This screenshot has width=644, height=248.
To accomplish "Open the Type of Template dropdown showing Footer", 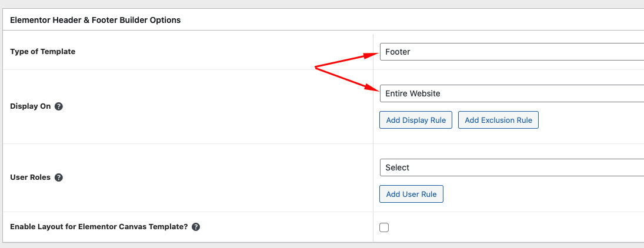I will point(512,52).
